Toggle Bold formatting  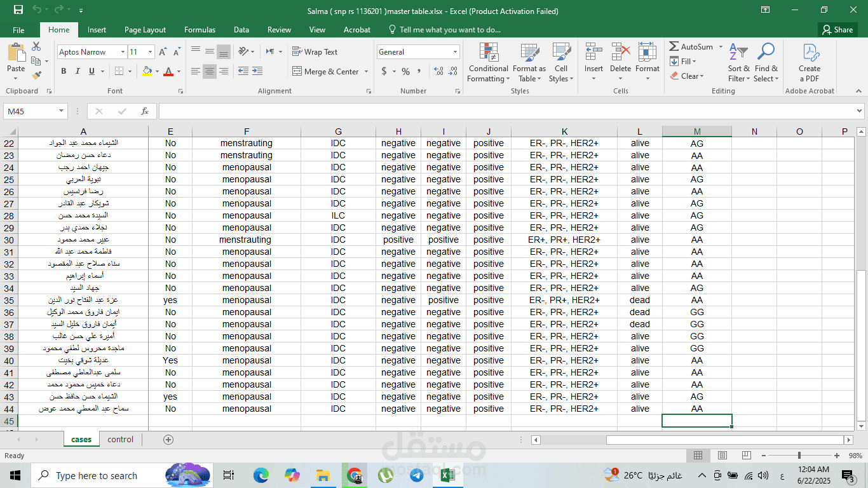[x=64, y=71]
